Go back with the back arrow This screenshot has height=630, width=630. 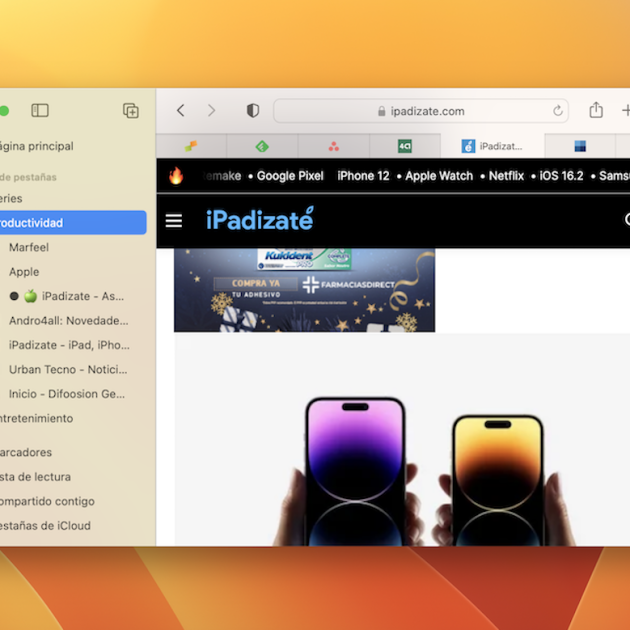click(x=180, y=110)
